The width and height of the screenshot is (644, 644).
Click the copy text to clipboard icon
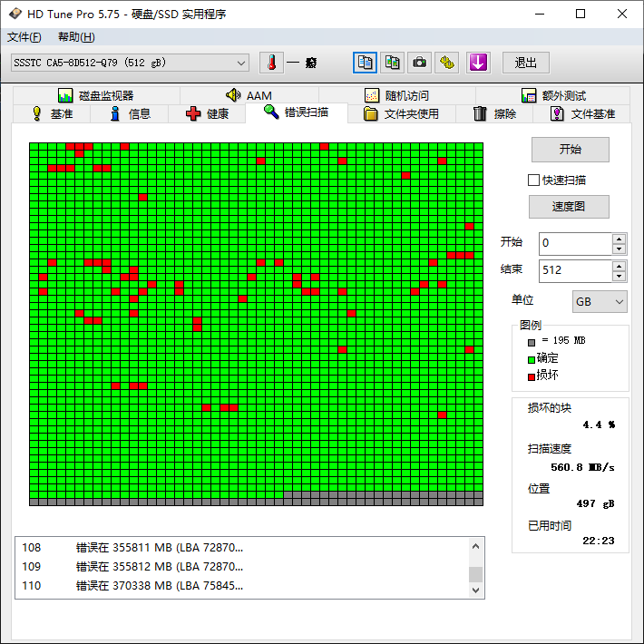tap(365, 63)
